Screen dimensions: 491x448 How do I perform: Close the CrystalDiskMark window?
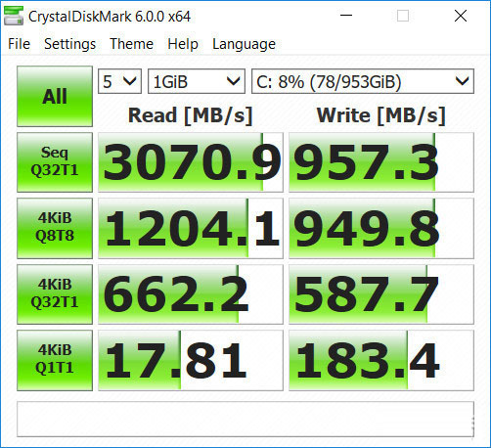[x=461, y=16]
